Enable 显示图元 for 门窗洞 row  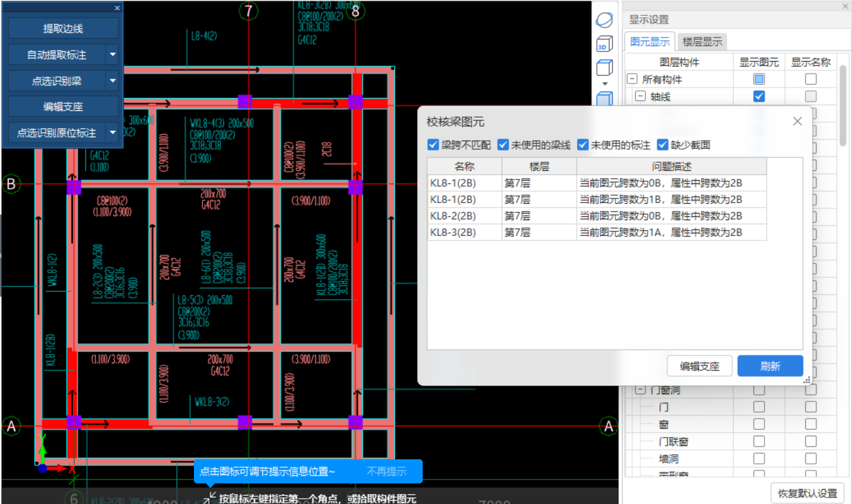click(759, 390)
